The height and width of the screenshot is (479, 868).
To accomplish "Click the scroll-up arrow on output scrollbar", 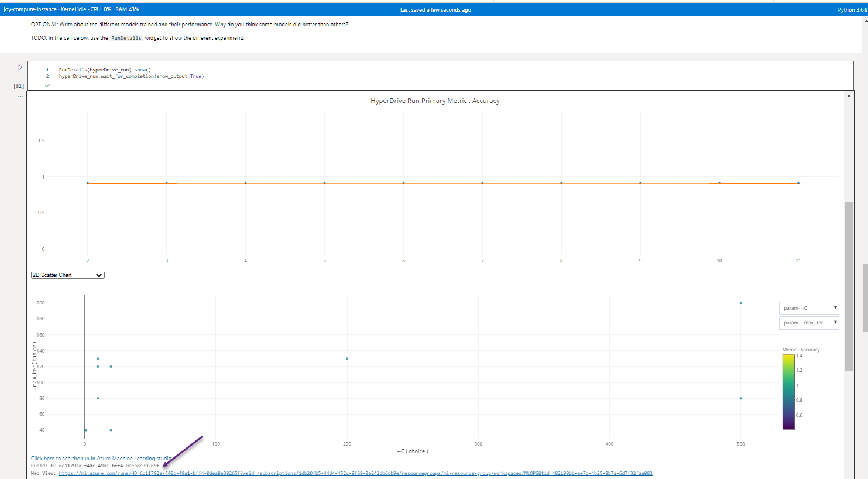I will pos(848,95).
